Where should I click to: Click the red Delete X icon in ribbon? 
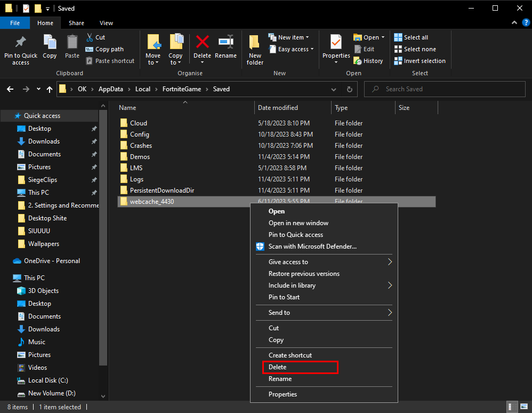pos(202,42)
